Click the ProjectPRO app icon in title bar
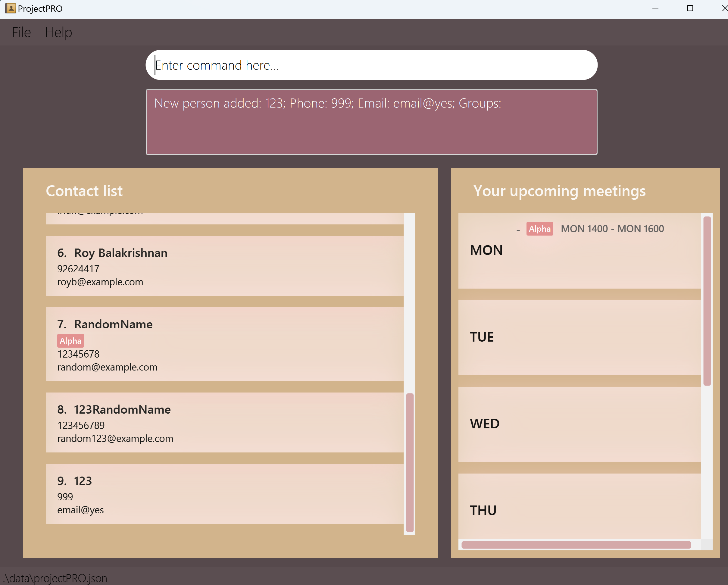This screenshot has width=728, height=585. coord(11,8)
